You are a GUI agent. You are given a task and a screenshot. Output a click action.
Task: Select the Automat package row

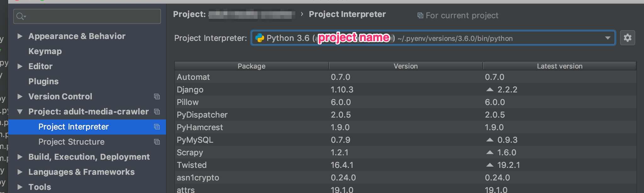click(405, 77)
